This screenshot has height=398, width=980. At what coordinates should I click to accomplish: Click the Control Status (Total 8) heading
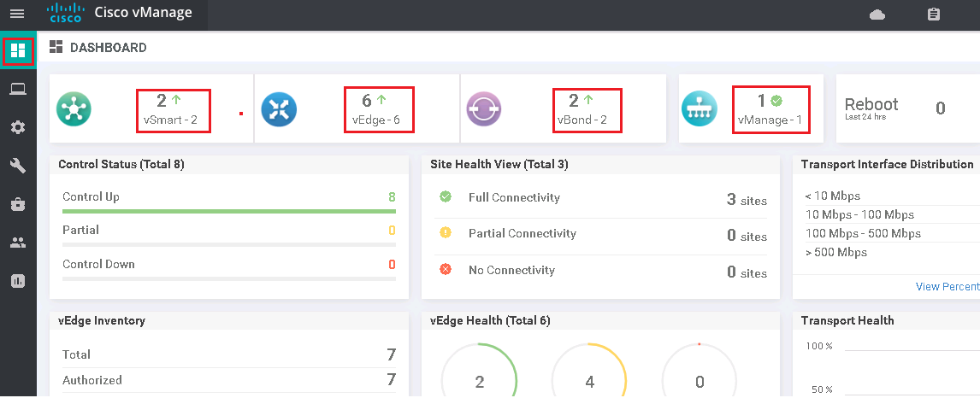click(121, 165)
